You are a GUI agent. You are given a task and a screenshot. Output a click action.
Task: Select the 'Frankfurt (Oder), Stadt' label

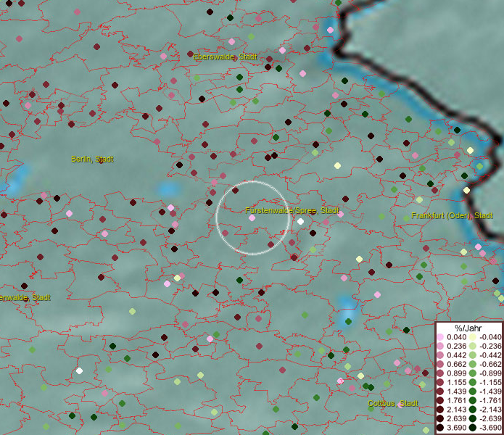[452, 215]
